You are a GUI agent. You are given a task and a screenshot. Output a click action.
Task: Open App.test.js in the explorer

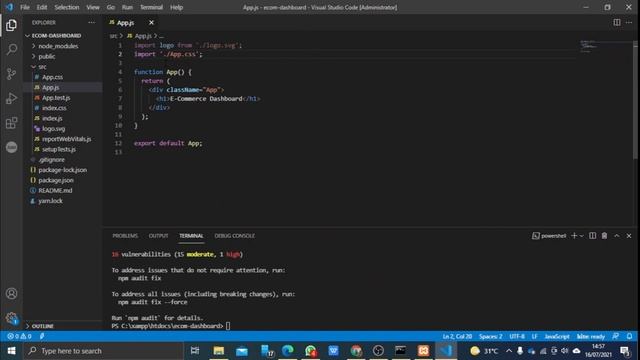tap(56, 98)
